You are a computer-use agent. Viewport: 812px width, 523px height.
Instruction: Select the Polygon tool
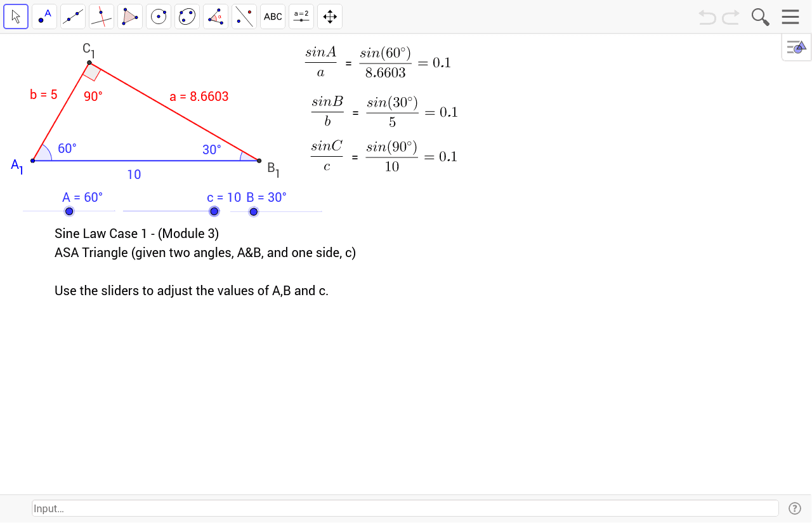[130, 17]
